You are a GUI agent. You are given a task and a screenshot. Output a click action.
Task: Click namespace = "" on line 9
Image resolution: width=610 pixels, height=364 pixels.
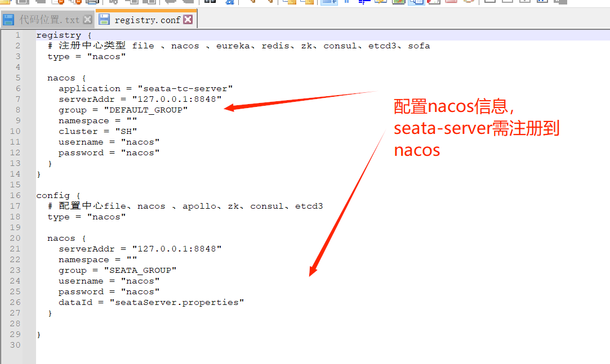[97, 121]
